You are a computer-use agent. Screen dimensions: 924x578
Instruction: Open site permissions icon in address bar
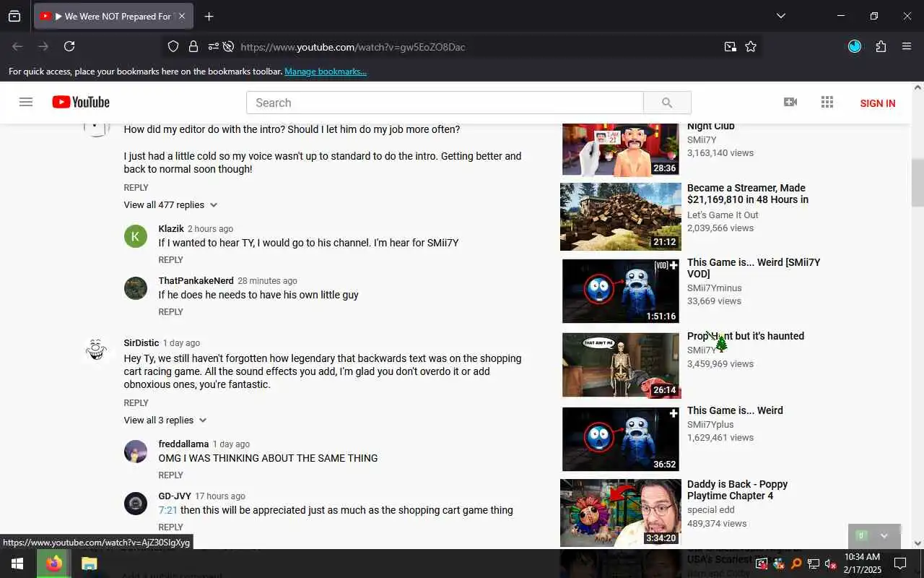coord(213,46)
